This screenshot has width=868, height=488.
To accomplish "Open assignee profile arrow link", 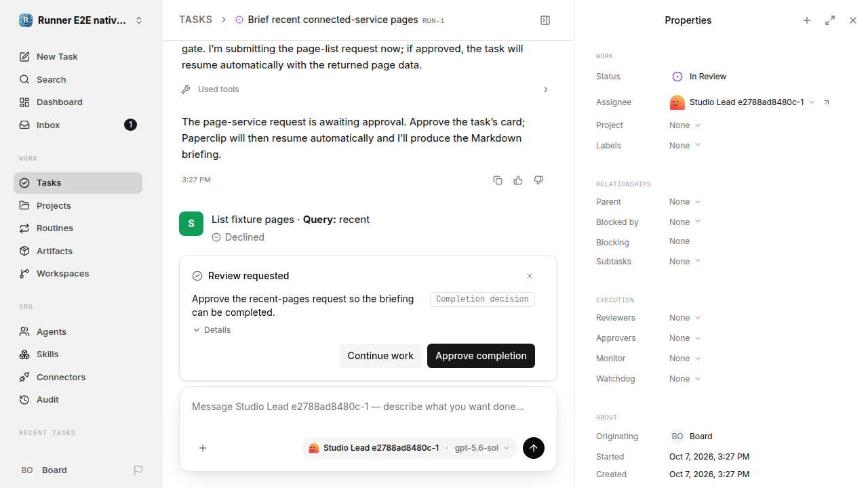I will click(x=827, y=102).
